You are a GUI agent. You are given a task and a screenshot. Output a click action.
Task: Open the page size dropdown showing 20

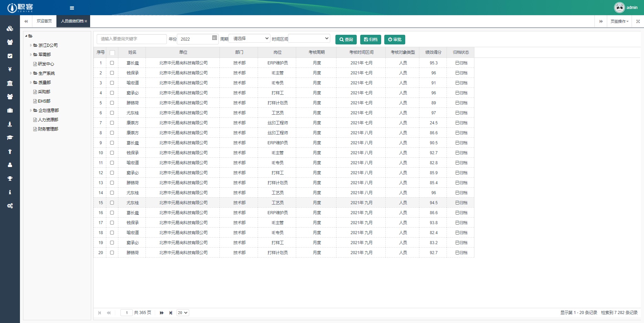[183, 313]
